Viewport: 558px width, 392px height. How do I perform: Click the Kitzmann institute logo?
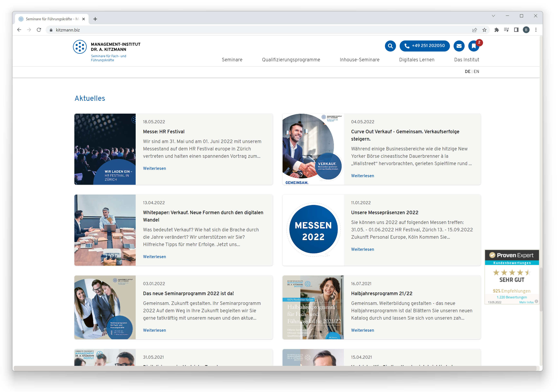pos(107,50)
